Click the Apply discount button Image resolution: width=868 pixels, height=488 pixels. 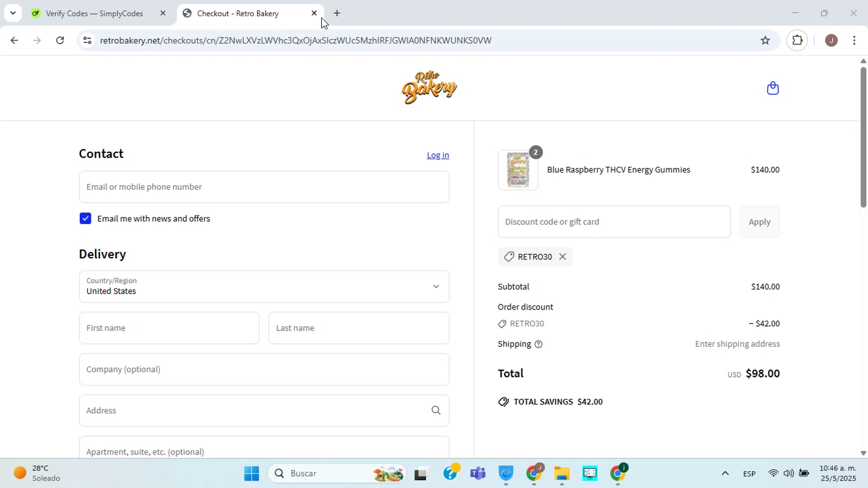click(x=760, y=222)
